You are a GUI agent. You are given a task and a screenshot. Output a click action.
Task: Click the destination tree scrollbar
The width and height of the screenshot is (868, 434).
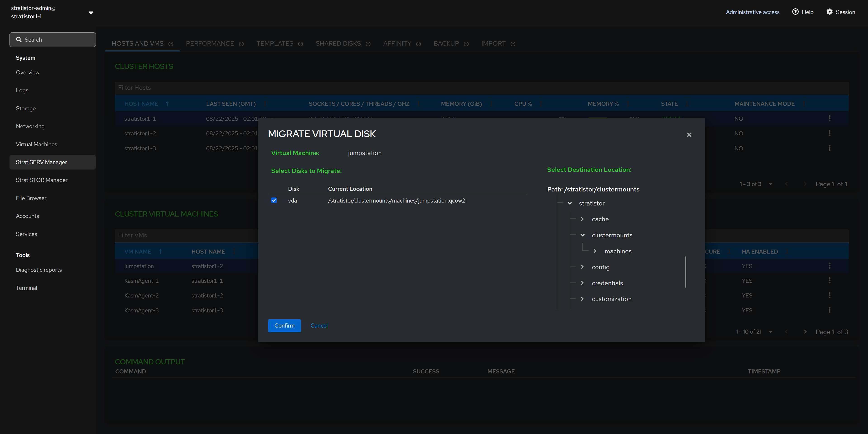pyautogui.click(x=685, y=272)
